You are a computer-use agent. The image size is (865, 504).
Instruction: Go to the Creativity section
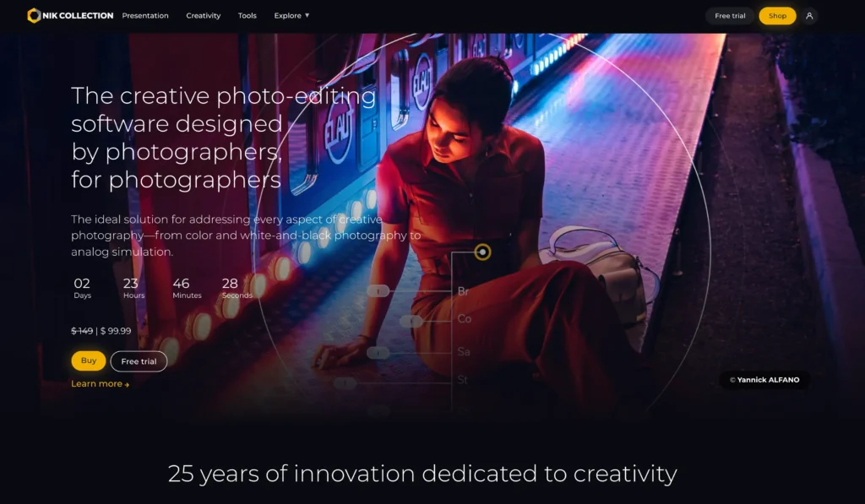click(x=203, y=15)
